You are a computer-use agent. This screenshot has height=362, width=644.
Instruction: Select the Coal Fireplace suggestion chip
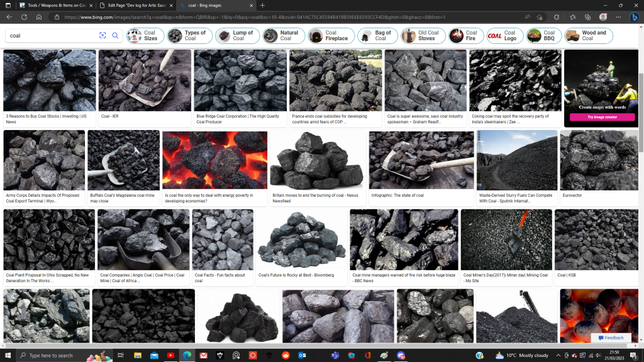330,36
